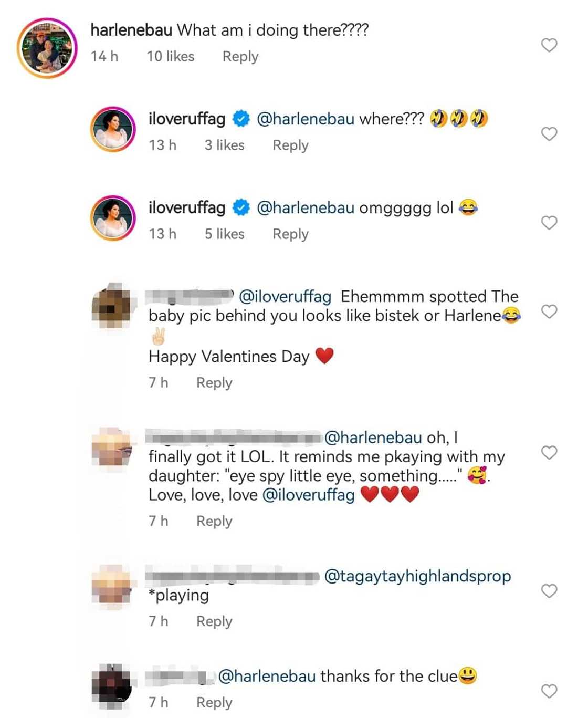
Task: Reply to the '*playing' correction comment
Action: tap(214, 621)
